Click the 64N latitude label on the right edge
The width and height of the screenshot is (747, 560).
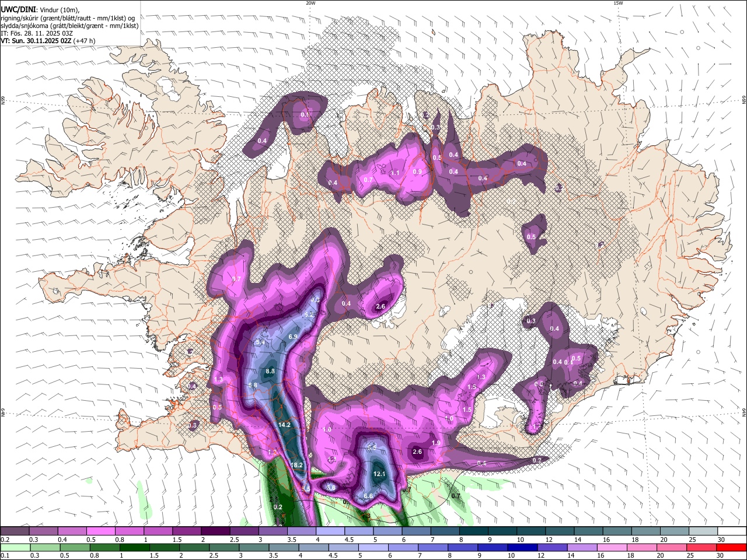(x=744, y=412)
